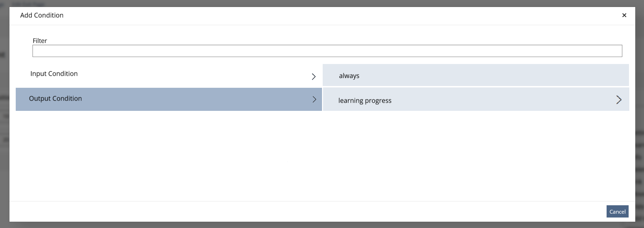644x228 pixels.
Task: Expand the Output Condition category
Action: [x=169, y=99]
